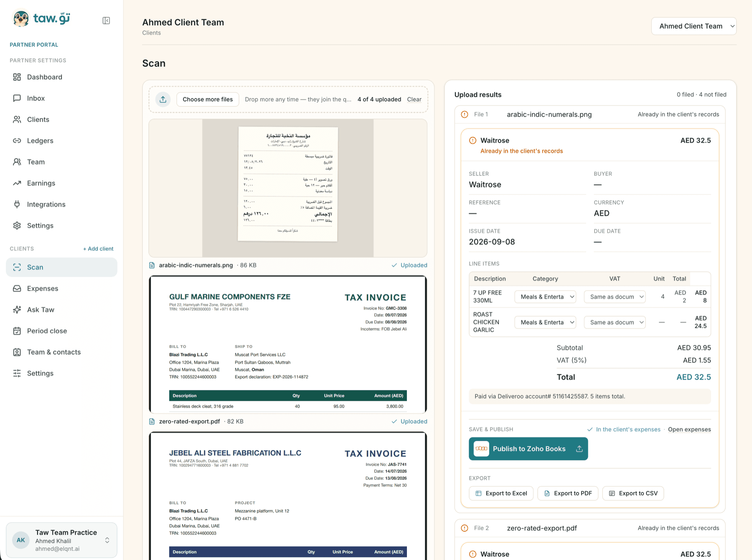Click Choose more files button
Screen dimensions: 752x560
coord(208,99)
